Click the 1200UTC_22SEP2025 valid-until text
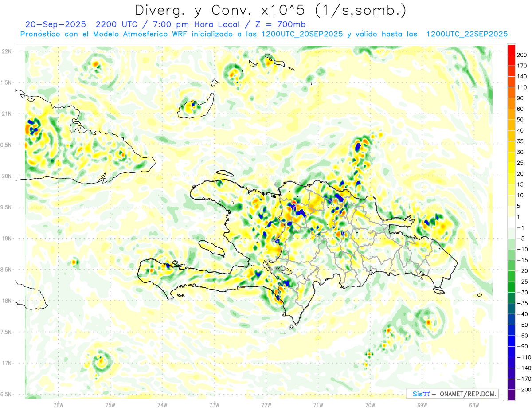Viewport: 532px width, 411px height. tap(467, 34)
